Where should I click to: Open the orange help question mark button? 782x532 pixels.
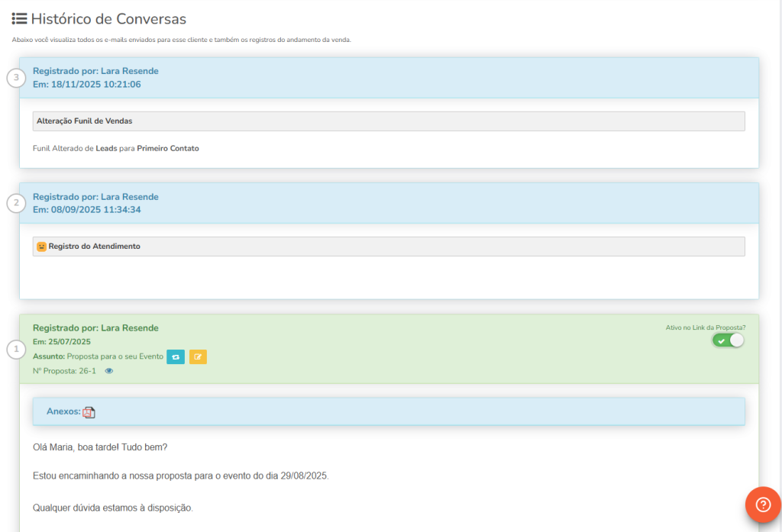pos(763,505)
